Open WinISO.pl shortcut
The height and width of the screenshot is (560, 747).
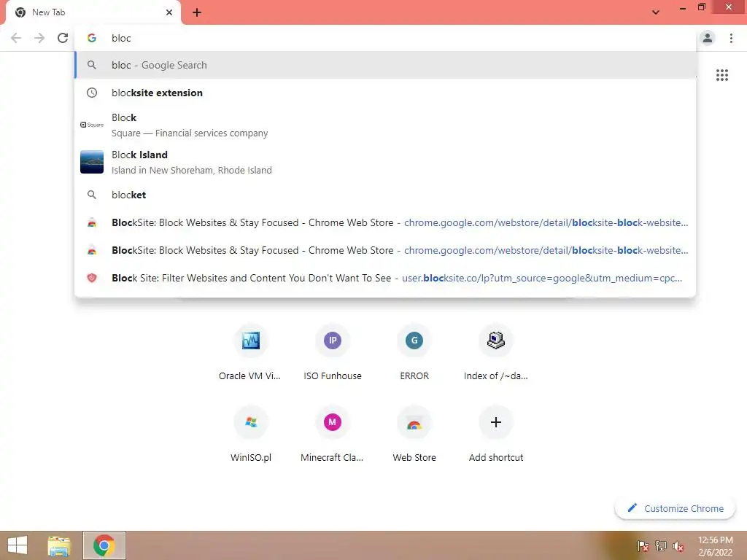251,435
